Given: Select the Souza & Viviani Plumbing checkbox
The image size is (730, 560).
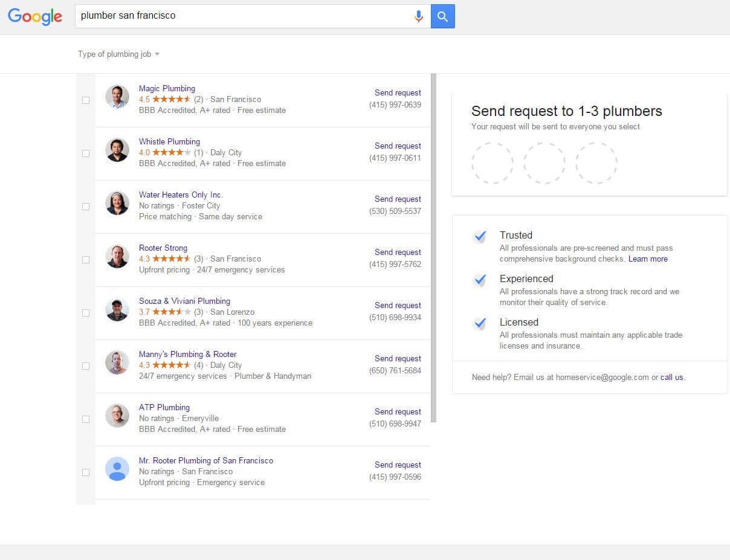Looking at the screenshot, I should [x=86, y=313].
